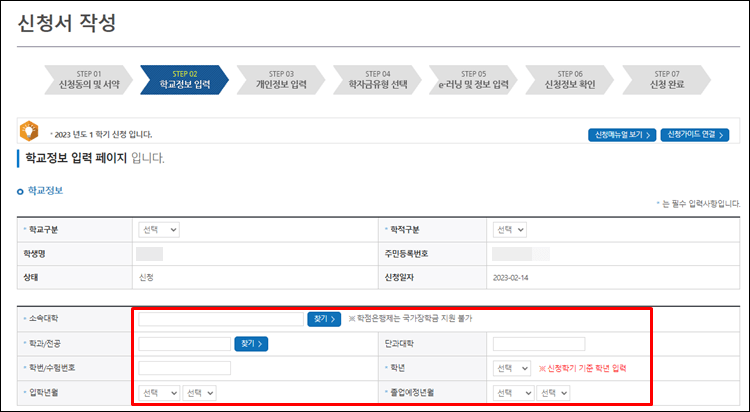Select 입학년월 month dropdown
The height and width of the screenshot is (412, 750).
coord(199,393)
